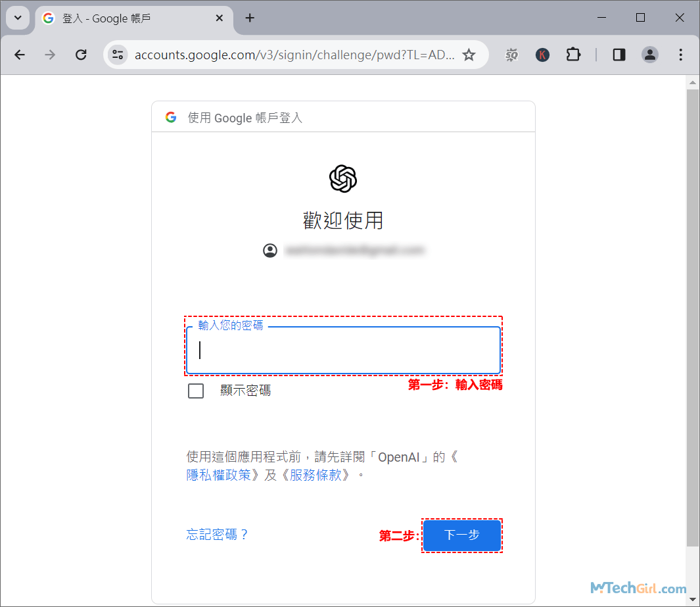700x607 pixels.
Task: Click the OpenAI logo on the page
Action: (342, 178)
